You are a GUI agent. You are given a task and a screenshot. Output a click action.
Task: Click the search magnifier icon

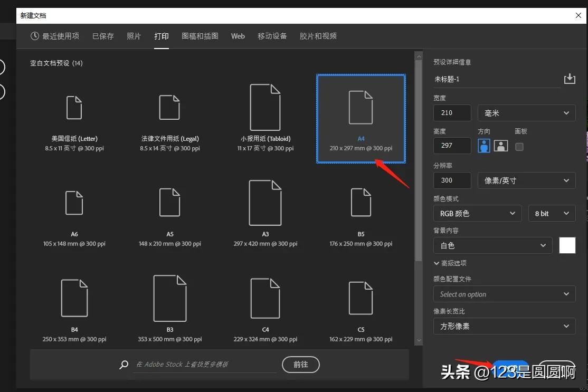pyautogui.click(x=124, y=364)
